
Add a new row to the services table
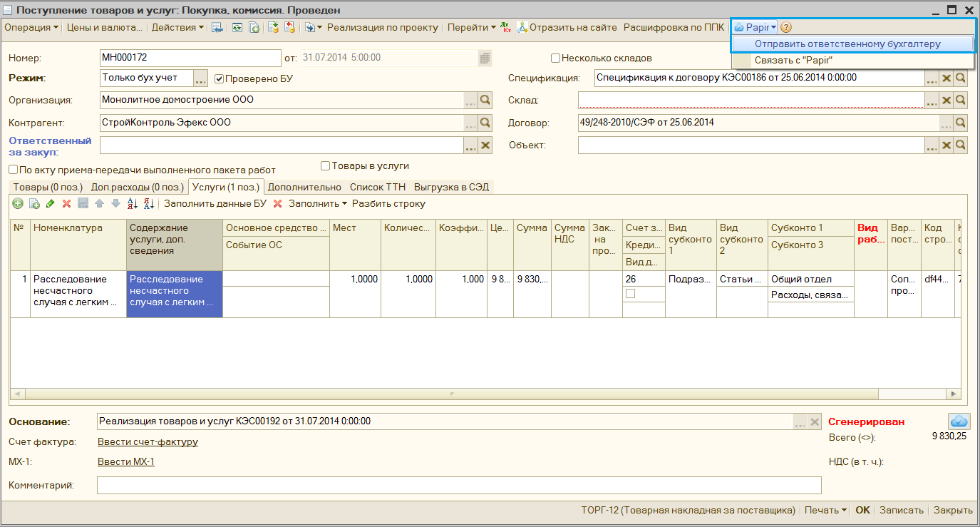click(x=18, y=204)
